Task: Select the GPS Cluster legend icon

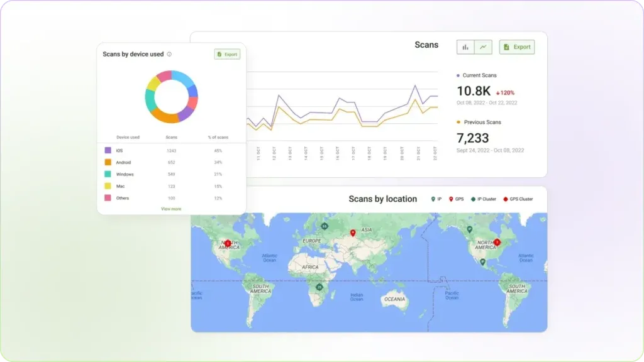Action: point(506,199)
